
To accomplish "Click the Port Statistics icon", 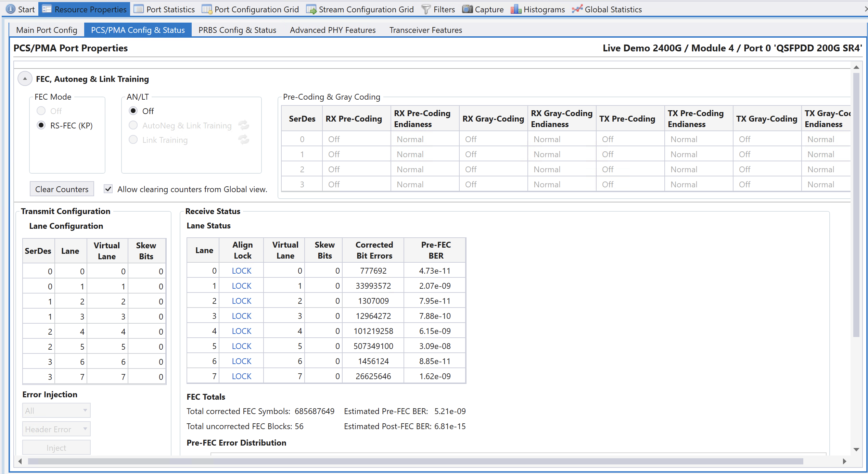I will pos(139,9).
